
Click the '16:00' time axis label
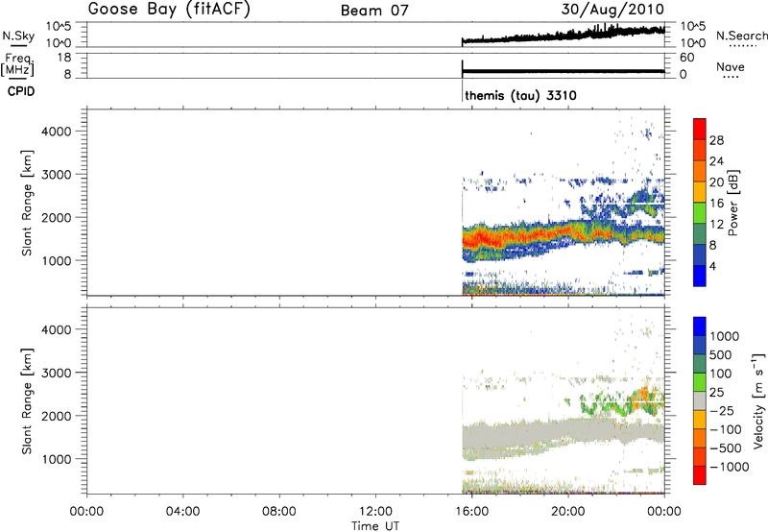click(x=472, y=512)
